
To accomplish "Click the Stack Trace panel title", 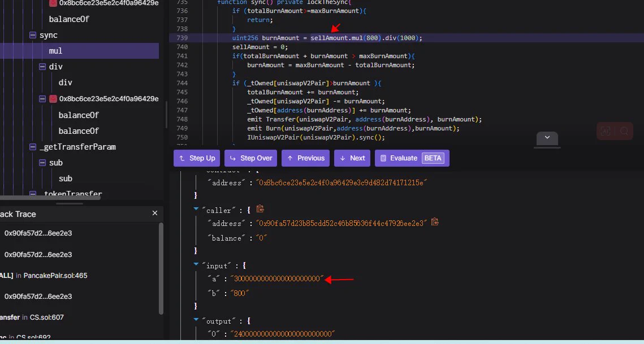I will (18, 214).
